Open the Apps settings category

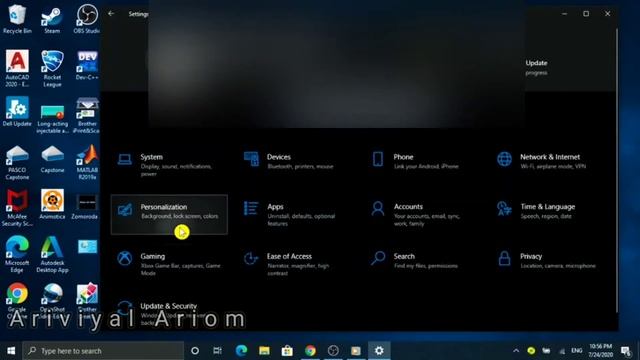pos(296,214)
